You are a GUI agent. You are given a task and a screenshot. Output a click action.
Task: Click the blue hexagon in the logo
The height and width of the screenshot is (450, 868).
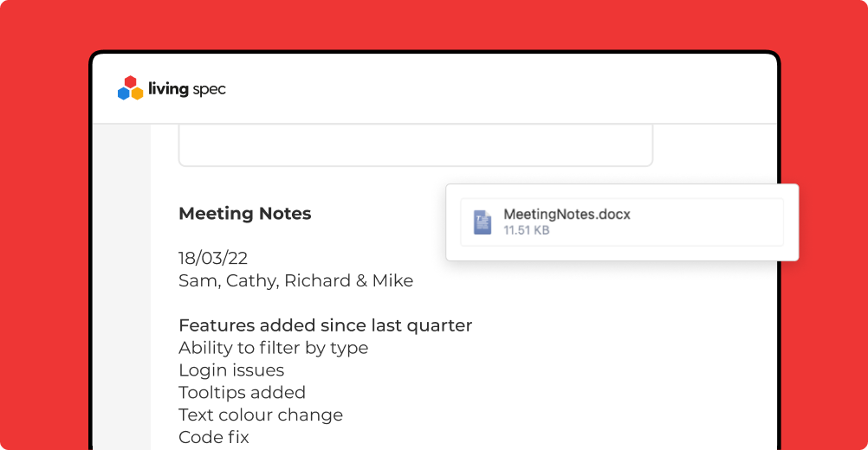124,93
